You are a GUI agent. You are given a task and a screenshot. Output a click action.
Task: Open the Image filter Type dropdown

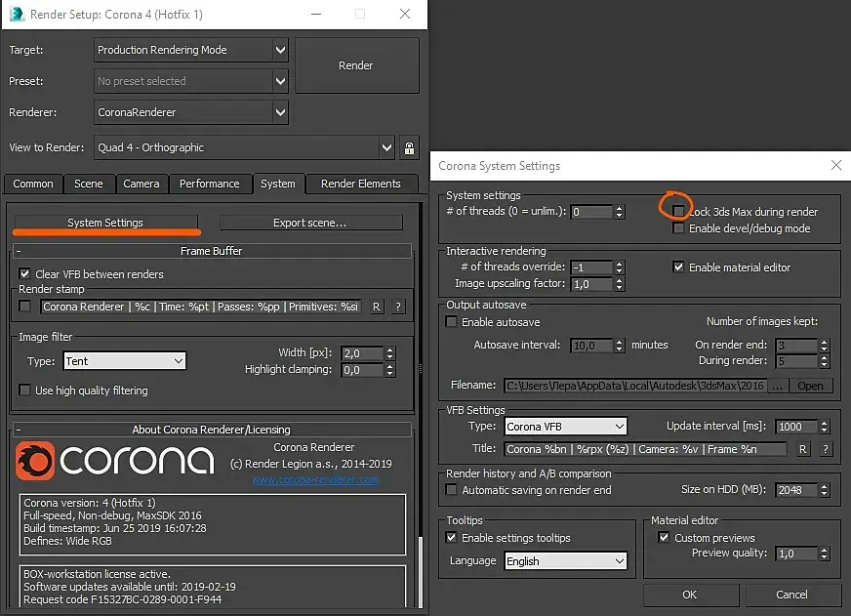tap(124, 361)
